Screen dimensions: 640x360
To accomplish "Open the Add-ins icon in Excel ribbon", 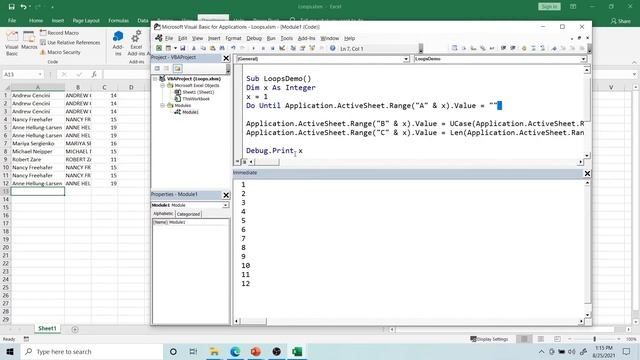I will [118, 43].
